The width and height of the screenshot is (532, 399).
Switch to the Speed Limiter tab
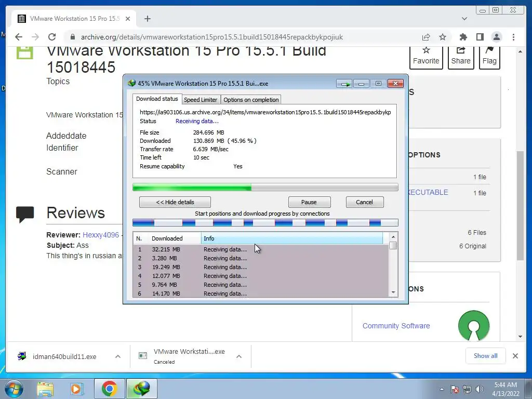tap(201, 100)
